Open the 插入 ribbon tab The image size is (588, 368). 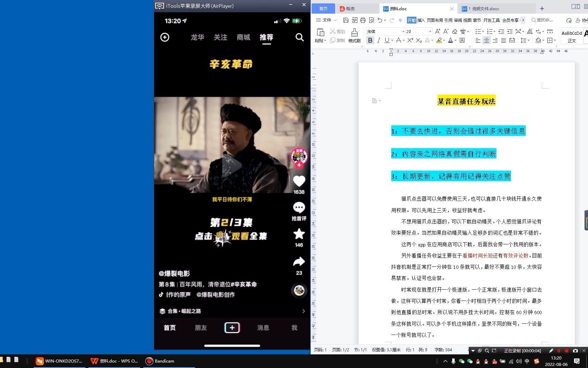(421, 20)
